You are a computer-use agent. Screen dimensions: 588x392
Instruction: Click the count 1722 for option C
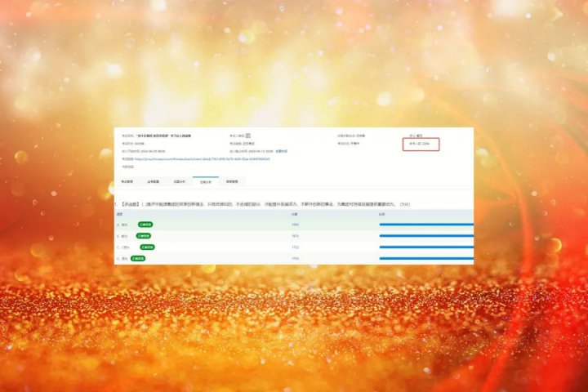click(x=295, y=247)
